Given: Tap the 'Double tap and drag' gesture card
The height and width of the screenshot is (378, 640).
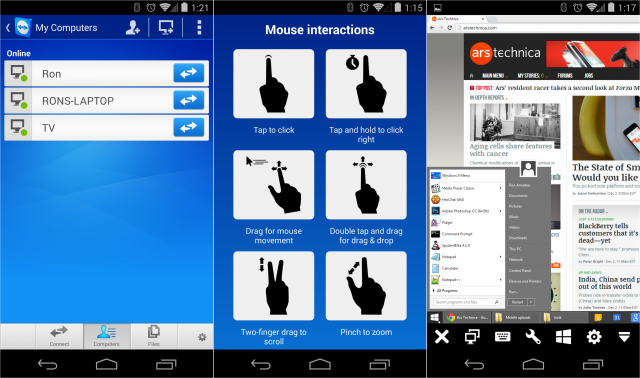Looking at the screenshot, I should coord(366,185).
